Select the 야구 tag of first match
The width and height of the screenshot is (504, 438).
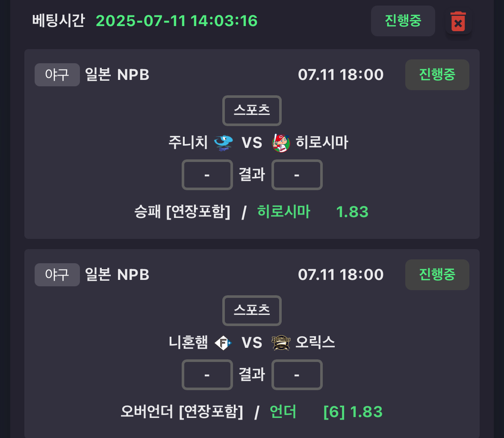[57, 74]
